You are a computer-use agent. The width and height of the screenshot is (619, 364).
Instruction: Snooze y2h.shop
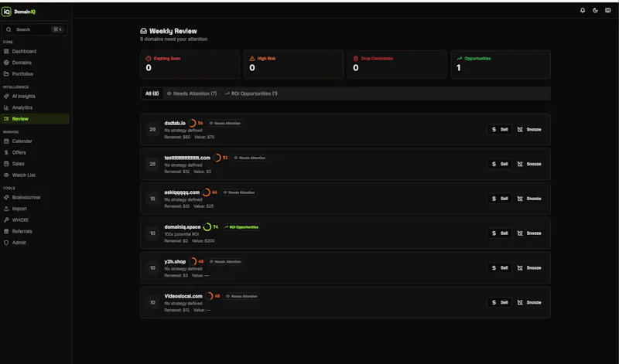pyautogui.click(x=529, y=267)
